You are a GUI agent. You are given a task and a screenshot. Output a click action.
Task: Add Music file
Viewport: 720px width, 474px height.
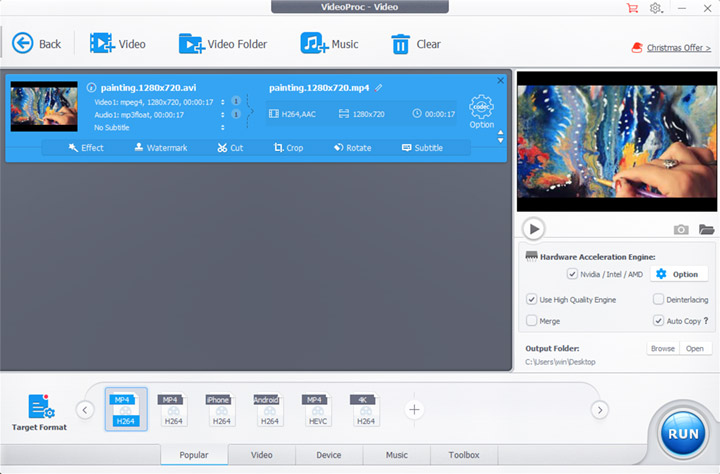click(329, 44)
